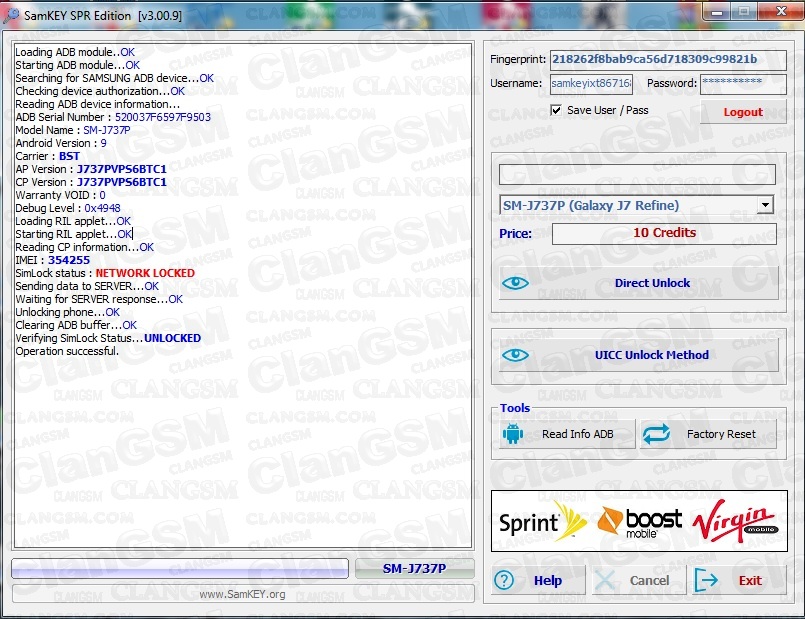
Task: Click the Exit button
Action: tap(739, 581)
